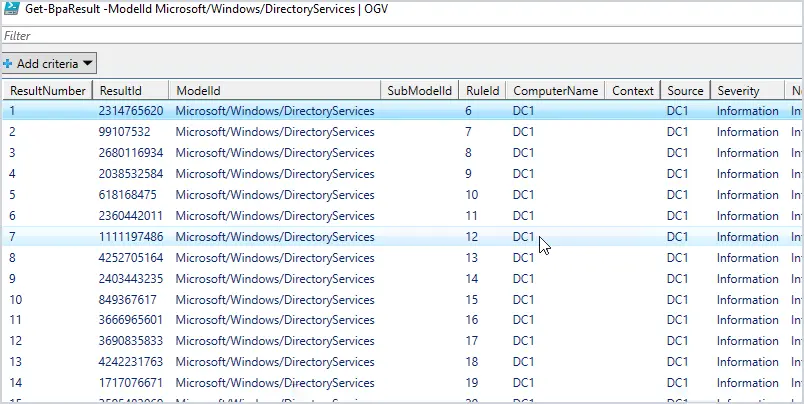Select the row with ResultId 99107532
The height and width of the screenshot is (404, 804).
tap(402, 132)
